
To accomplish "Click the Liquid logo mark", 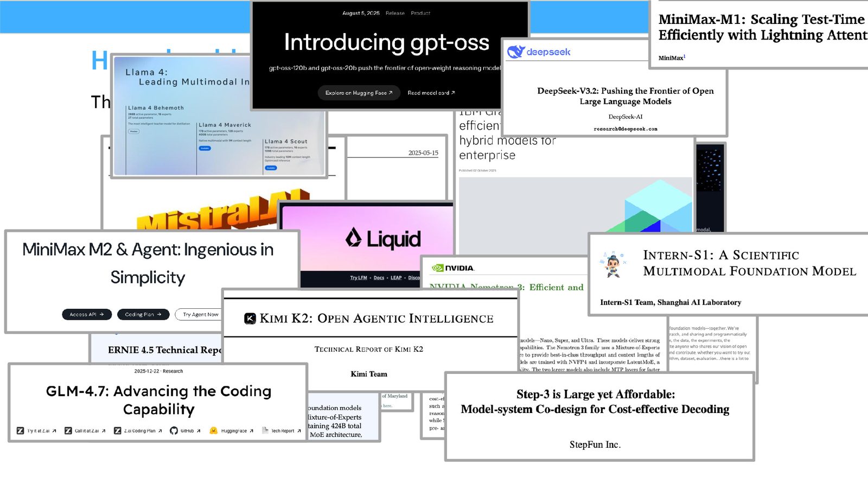I will point(354,238).
